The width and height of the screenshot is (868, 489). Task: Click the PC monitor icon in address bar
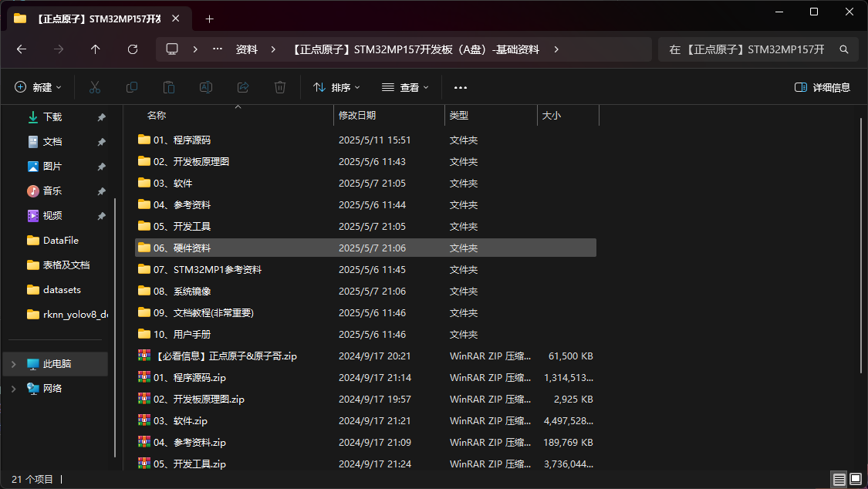pyautogui.click(x=172, y=49)
